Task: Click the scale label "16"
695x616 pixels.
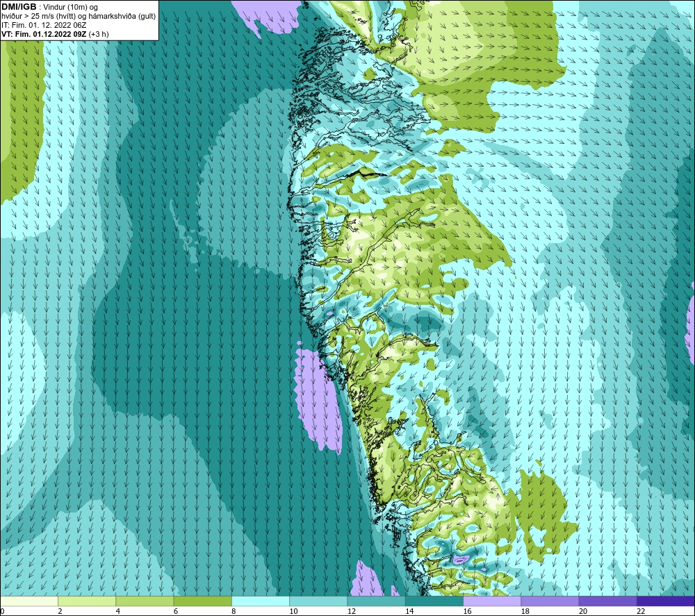Action: click(468, 611)
